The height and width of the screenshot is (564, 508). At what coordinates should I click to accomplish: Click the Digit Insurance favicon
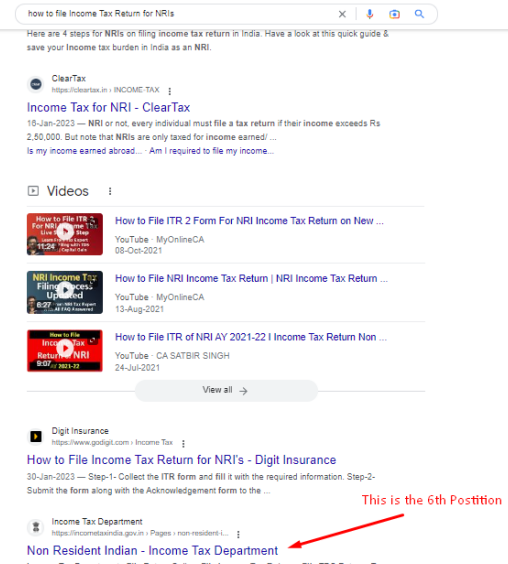click(36, 437)
